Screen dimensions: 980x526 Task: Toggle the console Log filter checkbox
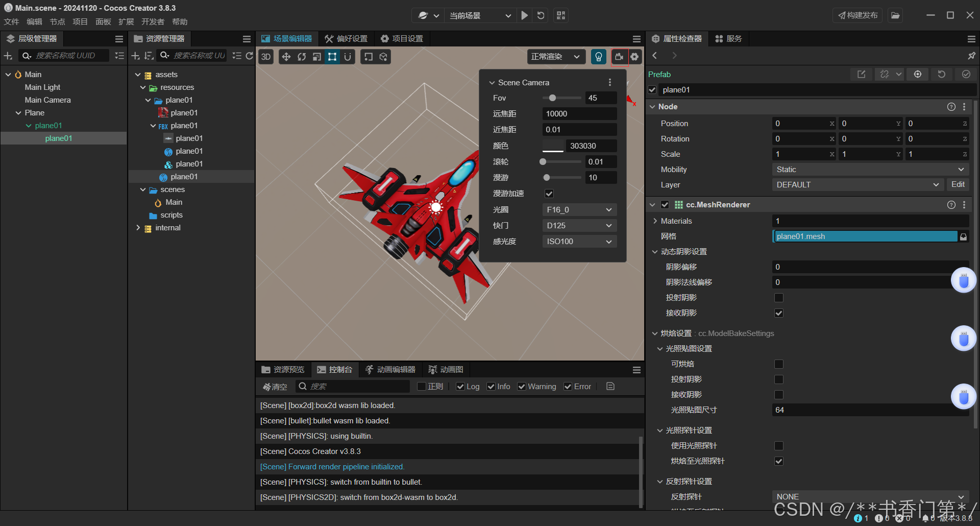(460, 387)
